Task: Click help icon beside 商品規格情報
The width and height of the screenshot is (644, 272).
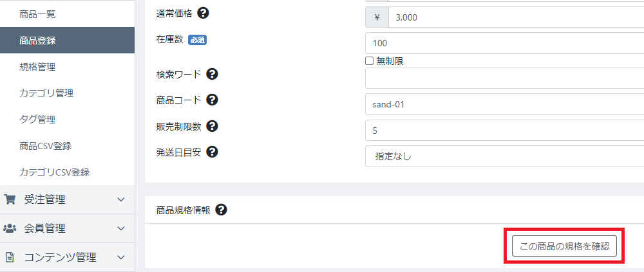Action: [221, 210]
